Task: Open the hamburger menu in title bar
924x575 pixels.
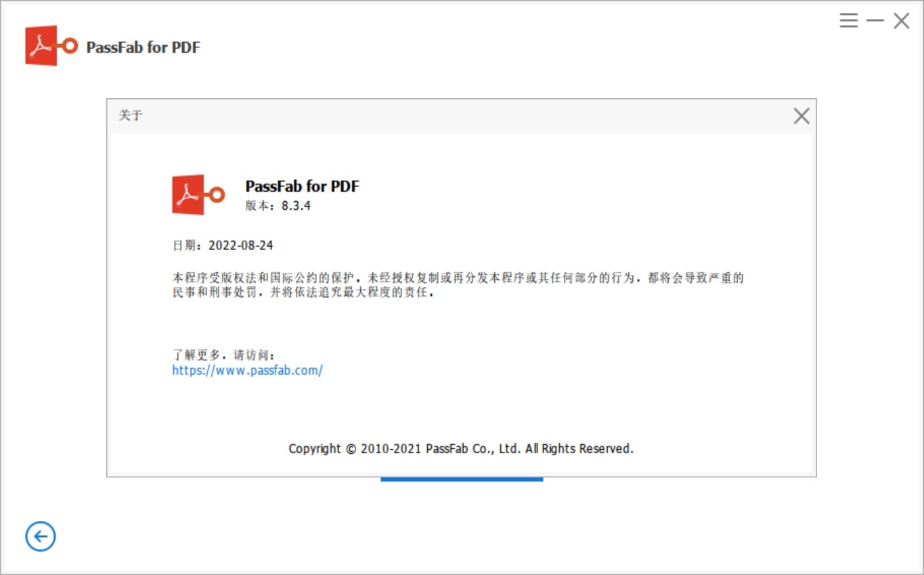Action: pos(848,20)
